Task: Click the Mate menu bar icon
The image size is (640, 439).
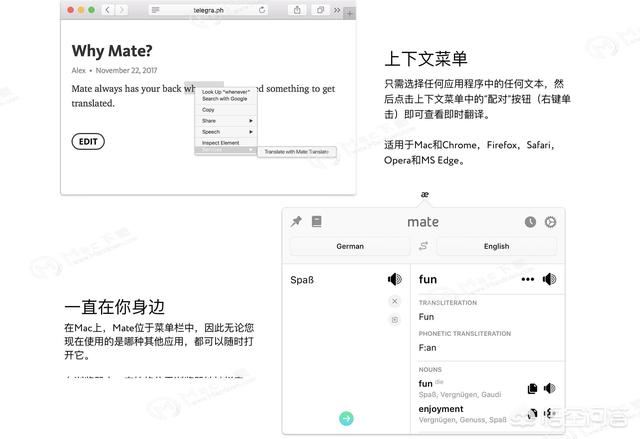Action: [x=424, y=194]
